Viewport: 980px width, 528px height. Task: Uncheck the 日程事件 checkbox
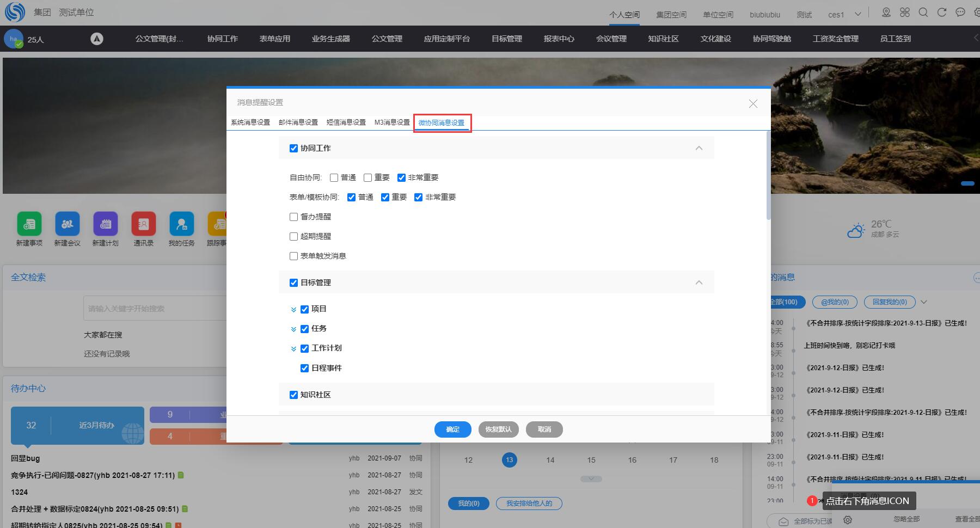pyautogui.click(x=305, y=368)
